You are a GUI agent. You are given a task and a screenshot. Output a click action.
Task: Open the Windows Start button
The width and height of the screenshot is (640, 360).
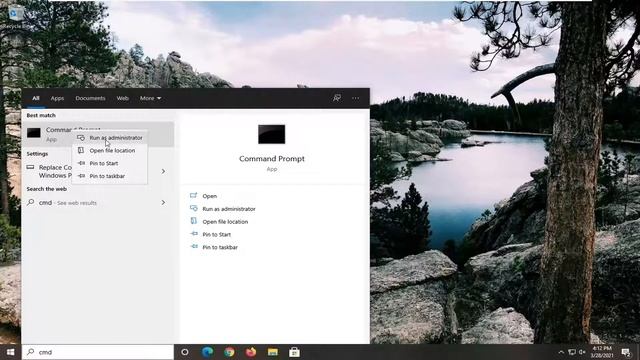[11, 352]
